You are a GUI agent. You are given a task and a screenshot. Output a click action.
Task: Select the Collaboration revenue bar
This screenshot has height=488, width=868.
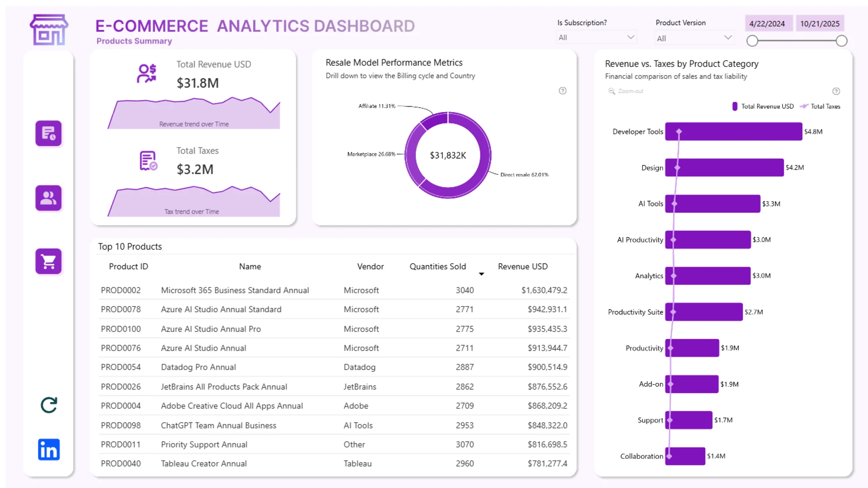click(685, 456)
